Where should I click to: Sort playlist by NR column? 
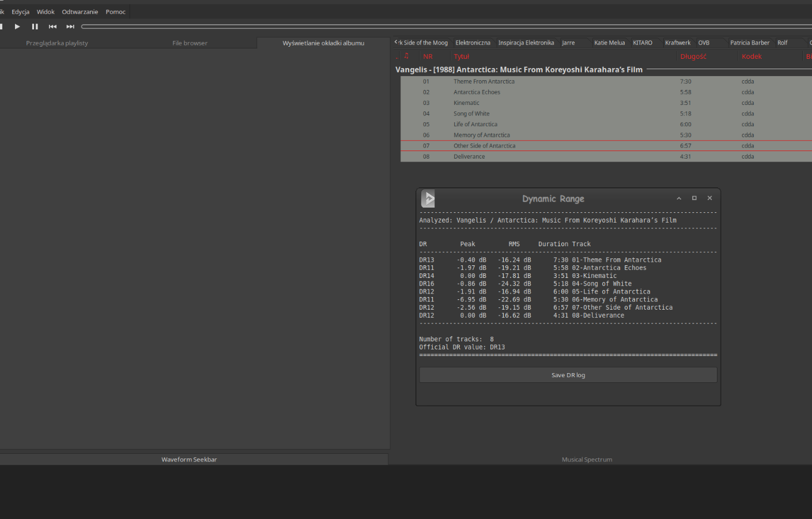428,57
